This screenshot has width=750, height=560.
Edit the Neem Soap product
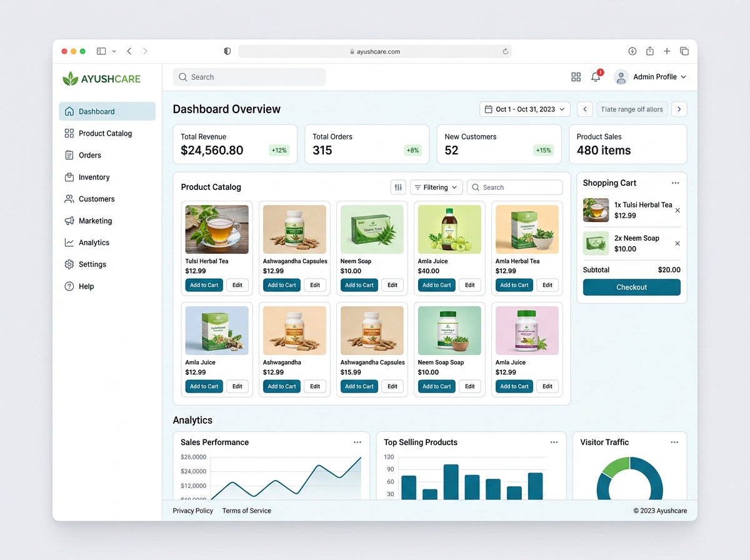pos(392,285)
